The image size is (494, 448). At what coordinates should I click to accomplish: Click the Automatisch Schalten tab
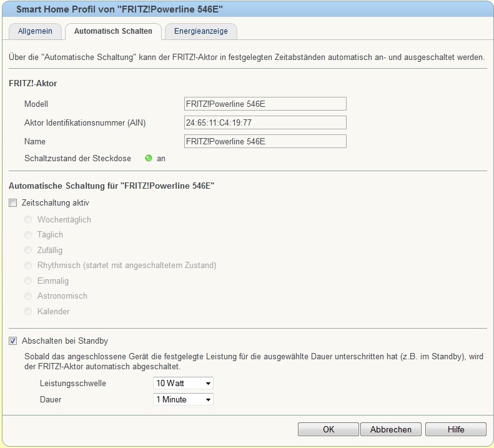[x=113, y=31]
